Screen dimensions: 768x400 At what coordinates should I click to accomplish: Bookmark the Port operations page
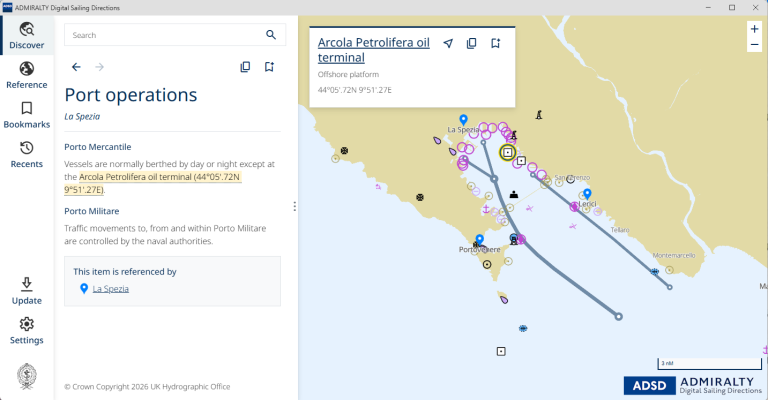click(x=269, y=67)
